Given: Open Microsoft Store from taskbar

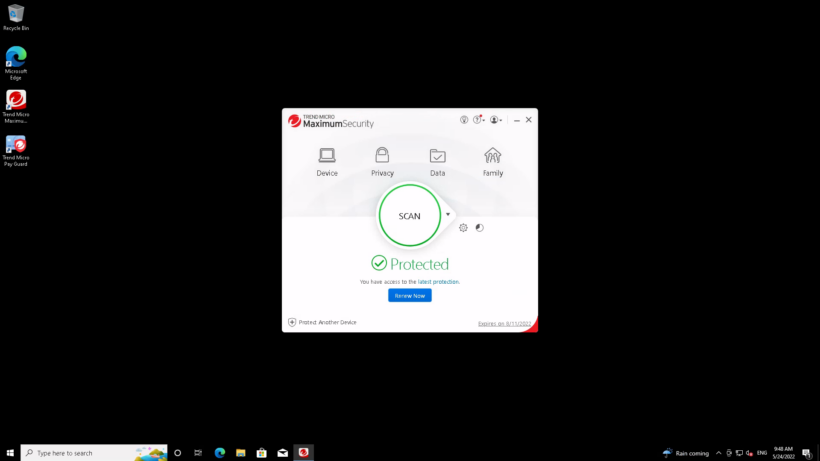Looking at the screenshot, I should (x=261, y=453).
